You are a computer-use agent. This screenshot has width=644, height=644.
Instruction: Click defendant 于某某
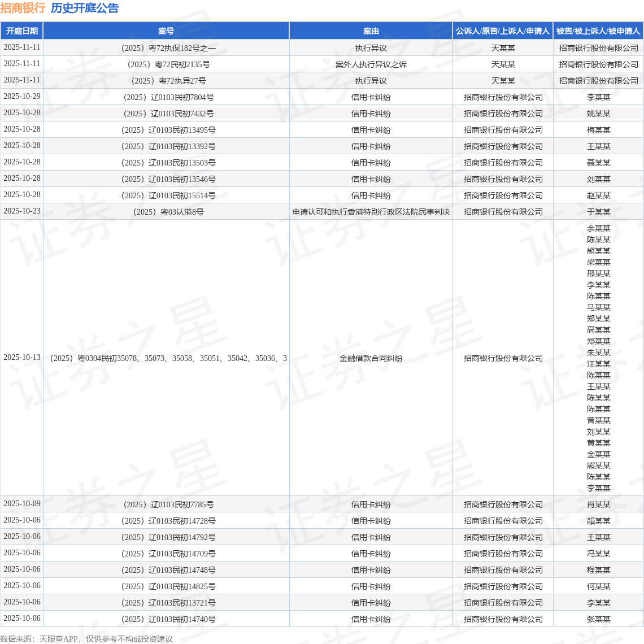(598, 212)
